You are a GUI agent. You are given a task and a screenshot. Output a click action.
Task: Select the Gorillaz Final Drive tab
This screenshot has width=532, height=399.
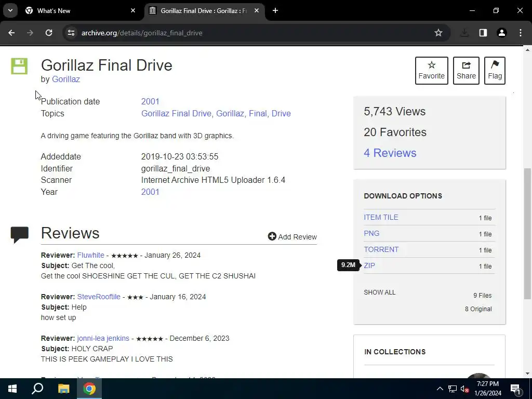pyautogui.click(x=204, y=10)
